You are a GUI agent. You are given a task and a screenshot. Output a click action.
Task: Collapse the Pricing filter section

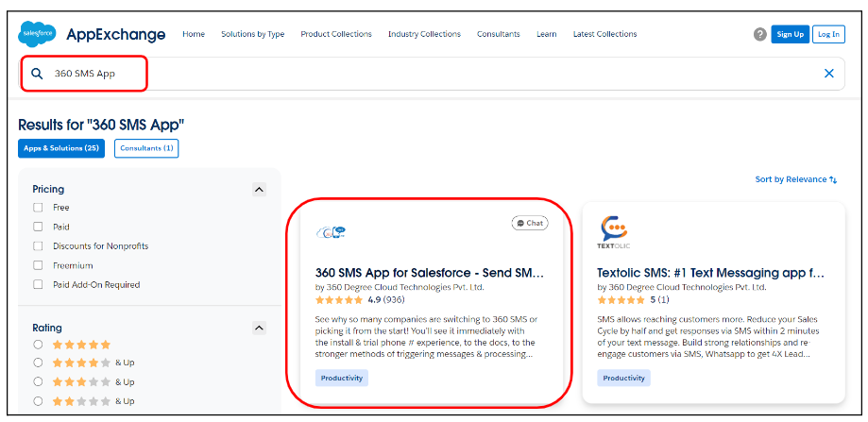point(259,190)
